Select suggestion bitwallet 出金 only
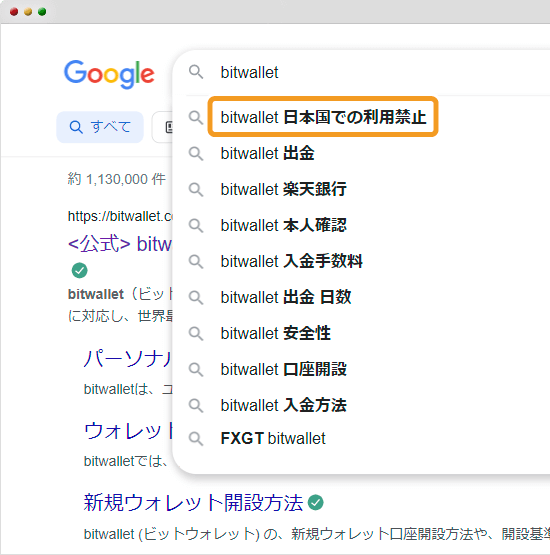This screenshot has width=550, height=555. tap(267, 153)
